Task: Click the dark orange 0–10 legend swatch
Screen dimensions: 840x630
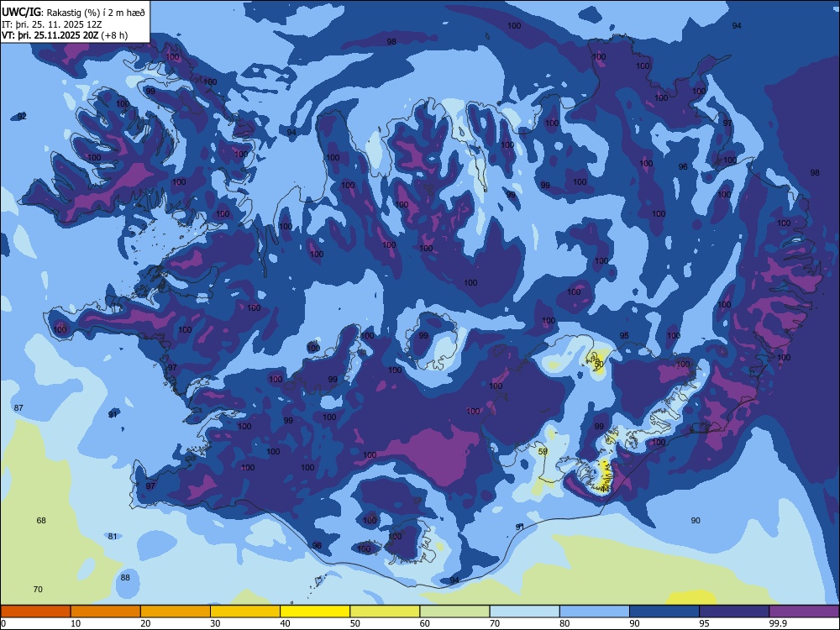Action: pos(35,612)
